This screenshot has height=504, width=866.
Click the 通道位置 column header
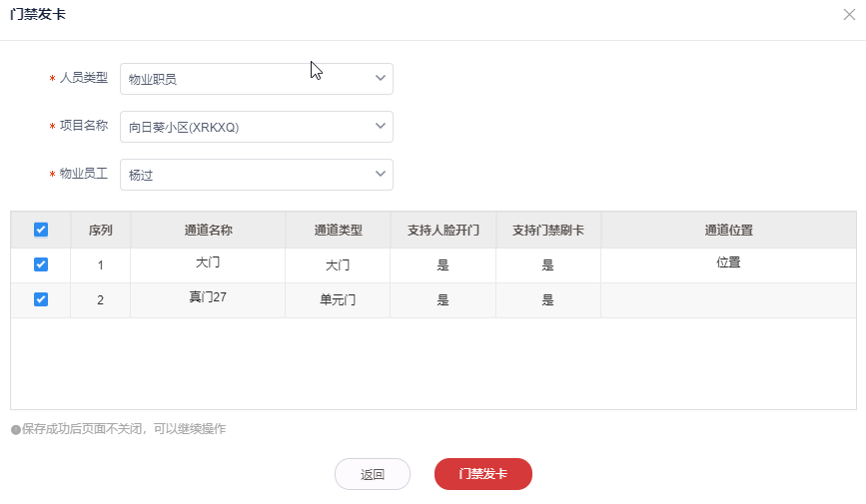coord(728,230)
